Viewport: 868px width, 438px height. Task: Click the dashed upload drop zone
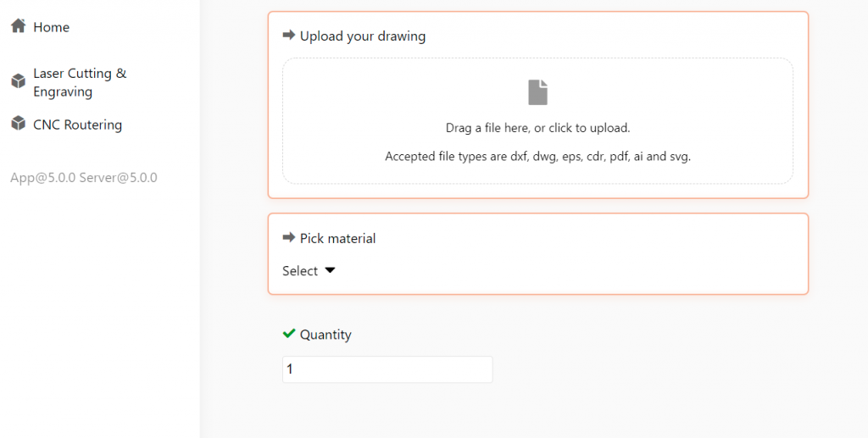(537, 121)
